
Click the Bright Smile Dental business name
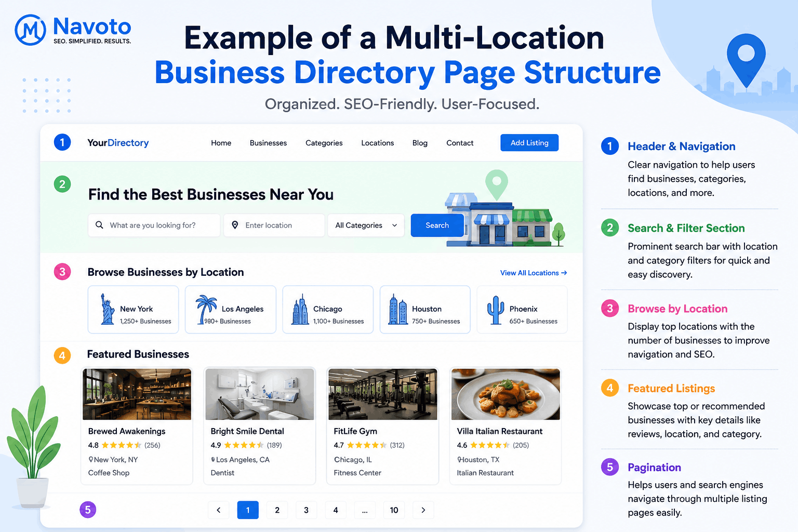tap(247, 431)
